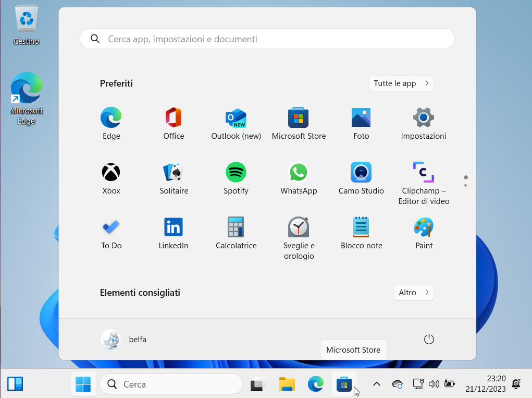532x398 pixels.
Task: Select Microsoft Edge desktop shortcut
Action: (x=27, y=99)
